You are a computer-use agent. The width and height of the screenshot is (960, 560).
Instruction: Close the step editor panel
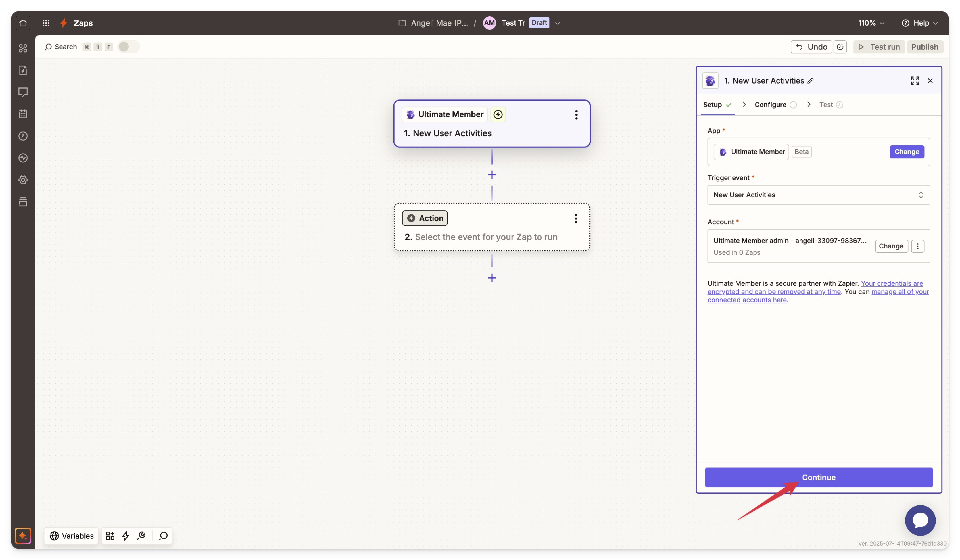click(x=930, y=80)
